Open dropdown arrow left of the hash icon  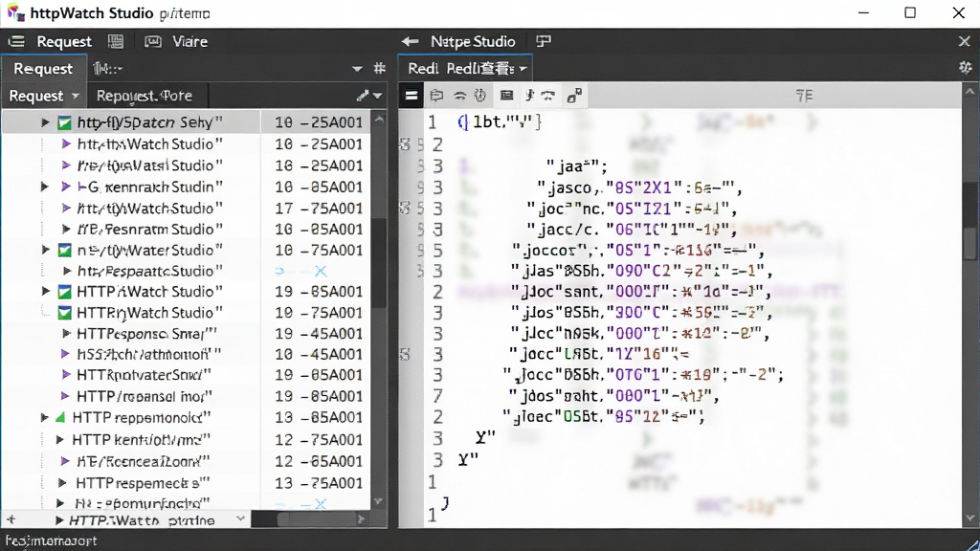(357, 69)
